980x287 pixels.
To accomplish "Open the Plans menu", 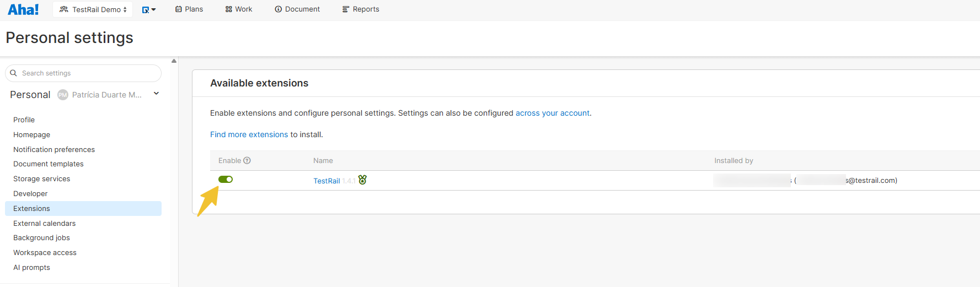I will point(189,9).
